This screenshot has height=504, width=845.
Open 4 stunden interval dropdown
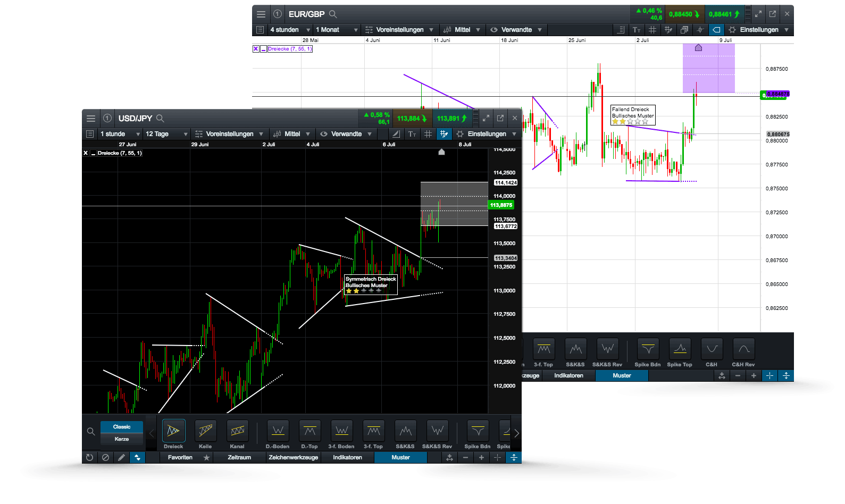click(x=290, y=30)
